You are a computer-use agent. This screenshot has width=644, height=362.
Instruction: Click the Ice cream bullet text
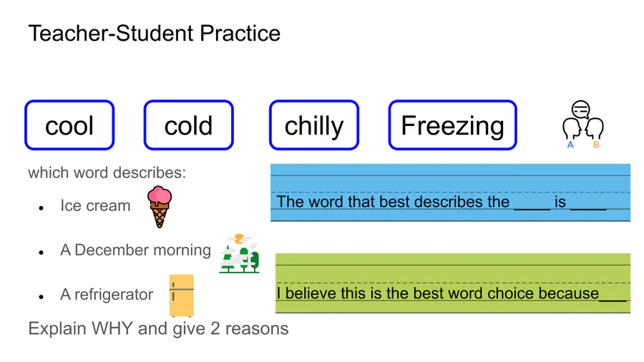pyautogui.click(x=95, y=205)
